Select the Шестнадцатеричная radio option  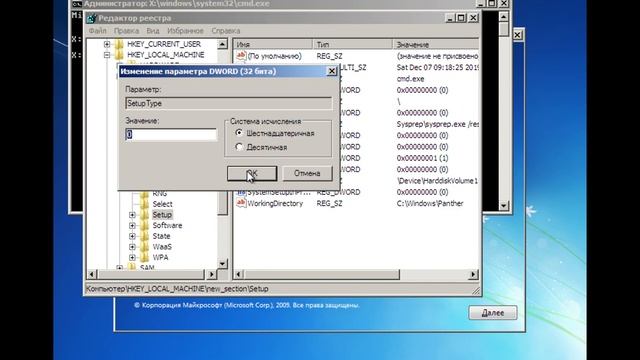tap(239, 133)
